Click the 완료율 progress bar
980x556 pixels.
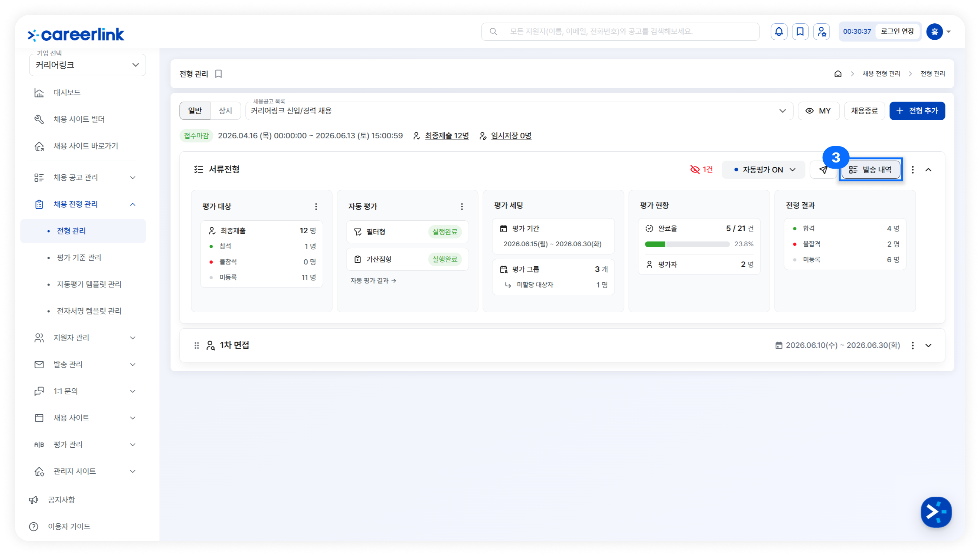pos(687,244)
